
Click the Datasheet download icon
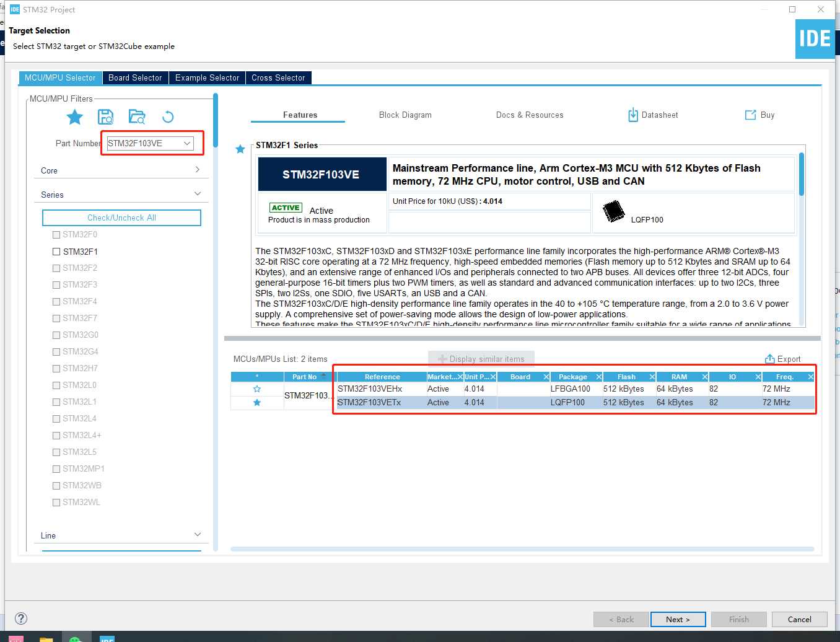tap(633, 115)
